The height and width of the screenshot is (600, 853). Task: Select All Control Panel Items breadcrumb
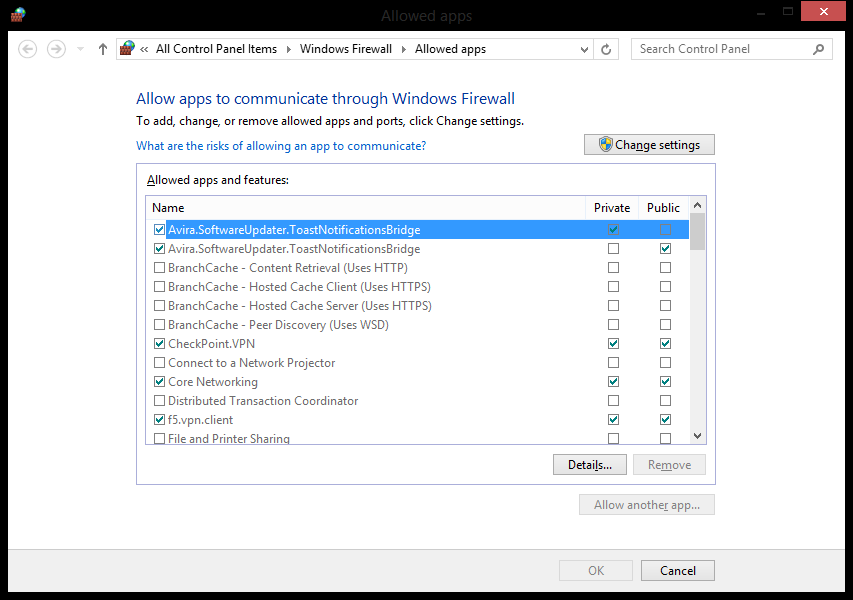pos(216,49)
